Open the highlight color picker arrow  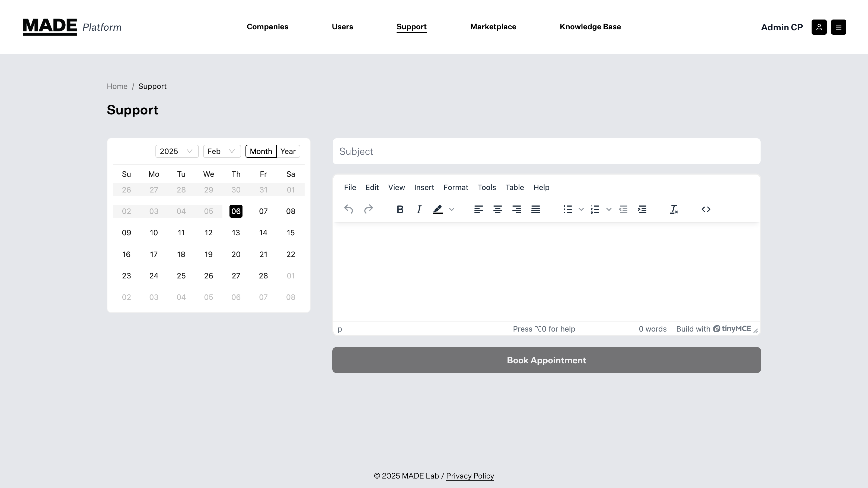coord(452,210)
